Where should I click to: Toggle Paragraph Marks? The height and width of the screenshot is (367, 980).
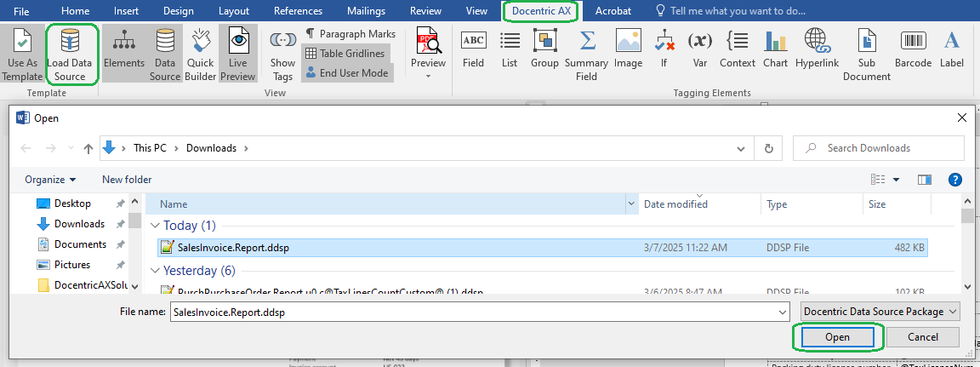[350, 34]
